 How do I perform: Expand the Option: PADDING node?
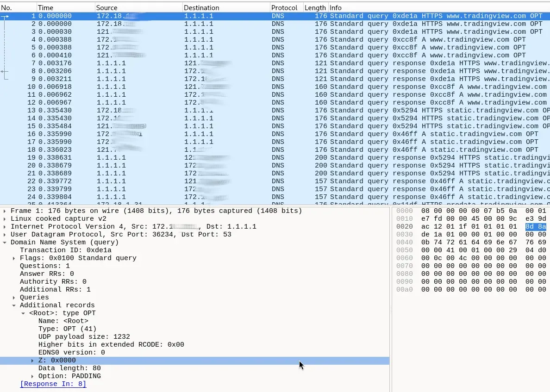click(32, 376)
